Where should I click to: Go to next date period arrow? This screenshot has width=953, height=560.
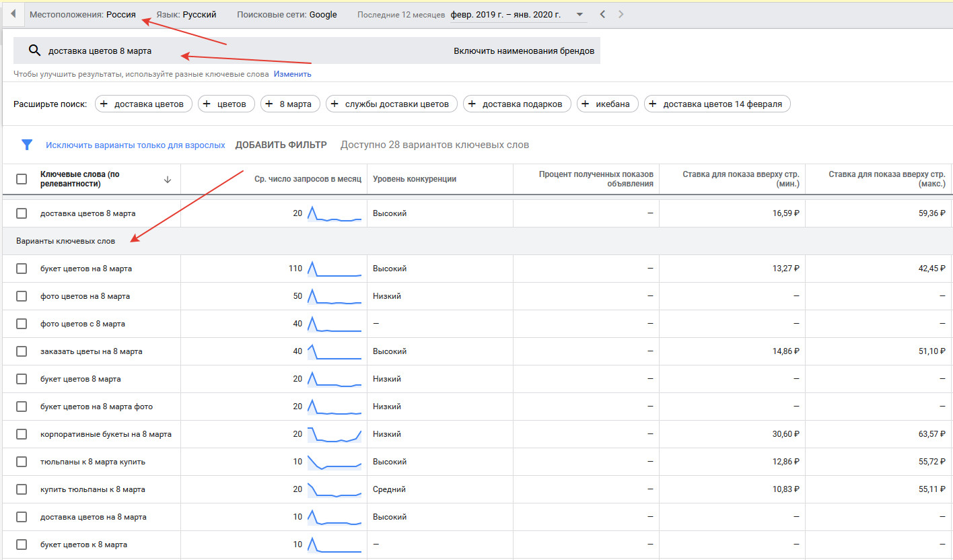[621, 14]
